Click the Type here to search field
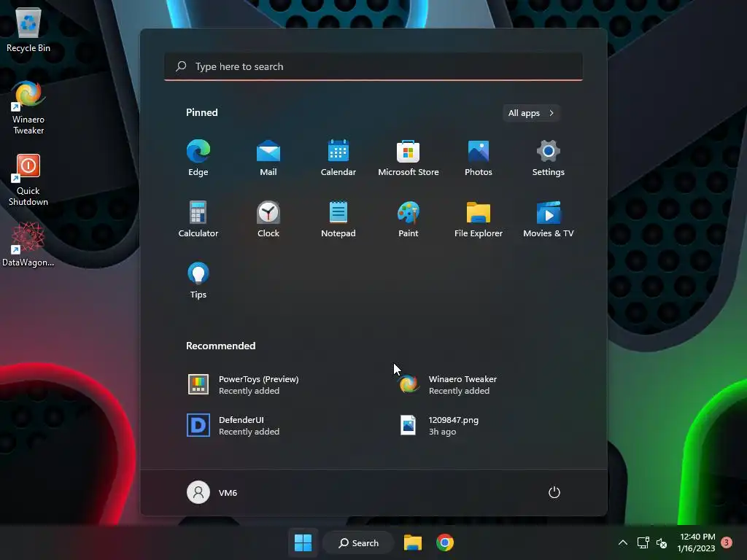Screen dimensions: 747x560 373,66
